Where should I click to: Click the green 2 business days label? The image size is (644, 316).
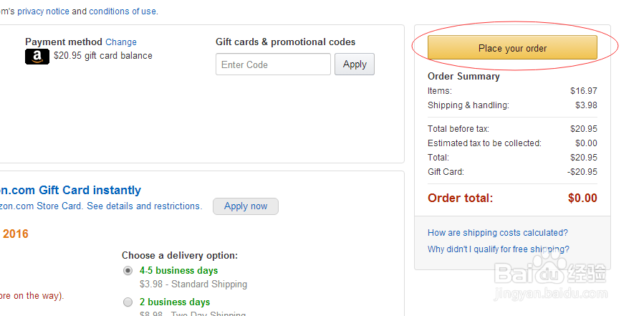pyautogui.click(x=175, y=302)
